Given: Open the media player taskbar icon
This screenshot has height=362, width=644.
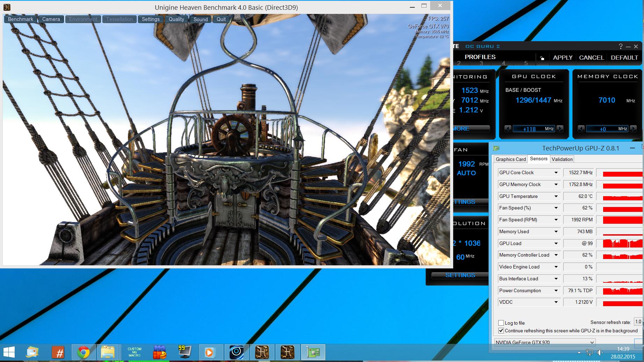Looking at the screenshot, I should [210, 353].
